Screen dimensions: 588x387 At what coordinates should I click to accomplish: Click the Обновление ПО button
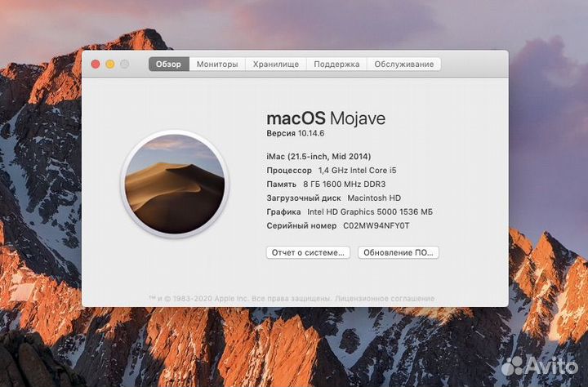tap(399, 253)
